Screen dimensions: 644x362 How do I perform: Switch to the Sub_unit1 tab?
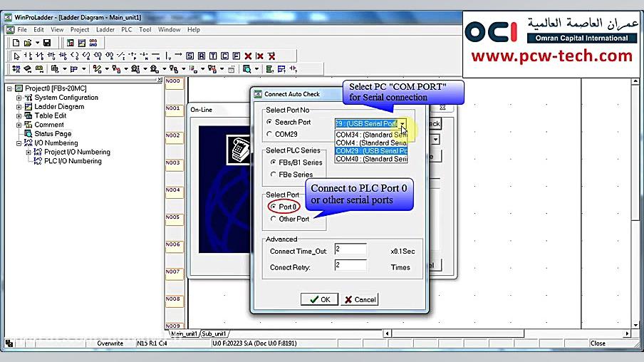[214, 333]
